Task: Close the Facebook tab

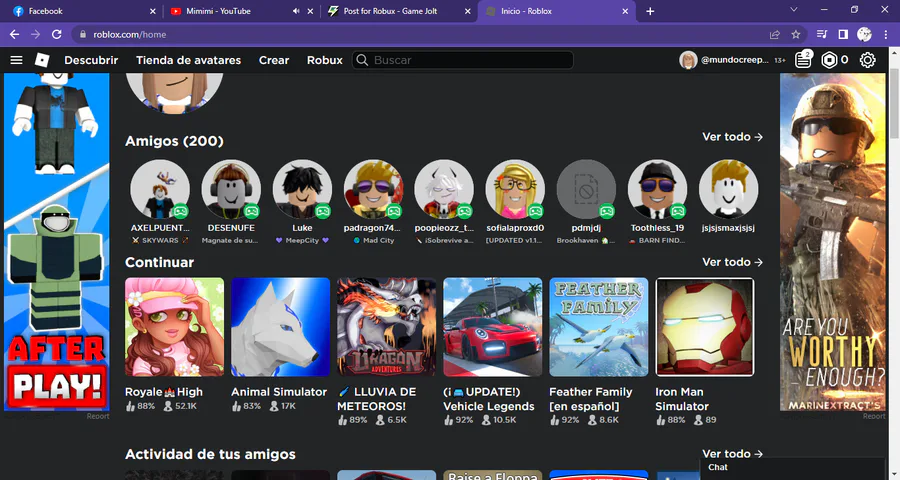Action: pyautogui.click(x=153, y=11)
